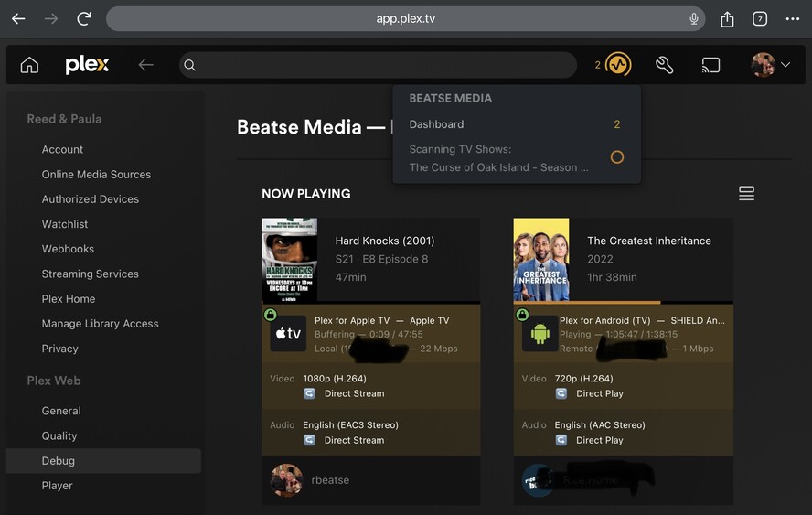Open Player settings
The height and width of the screenshot is (515, 812).
57,486
